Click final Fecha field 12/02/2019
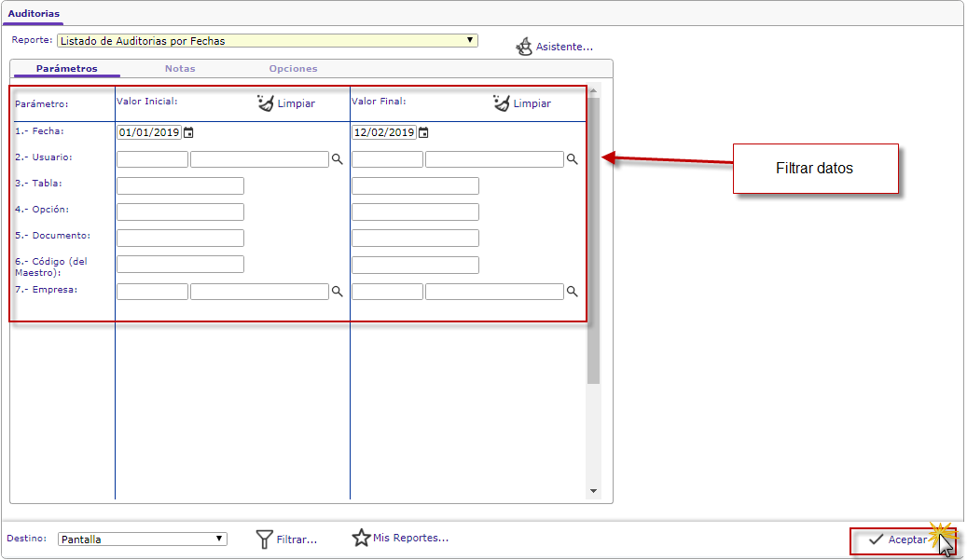Viewport: 967px width, 560px height. [x=383, y=132]
